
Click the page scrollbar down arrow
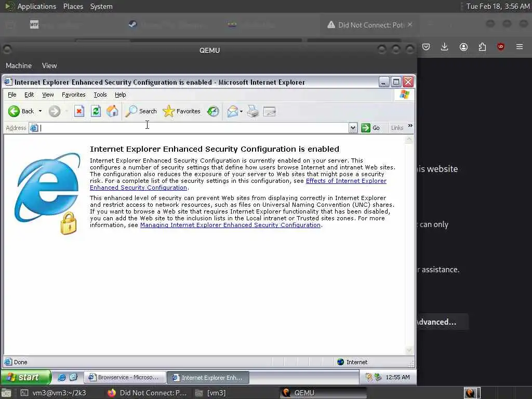pyautogui.click(x=409, y=350)
